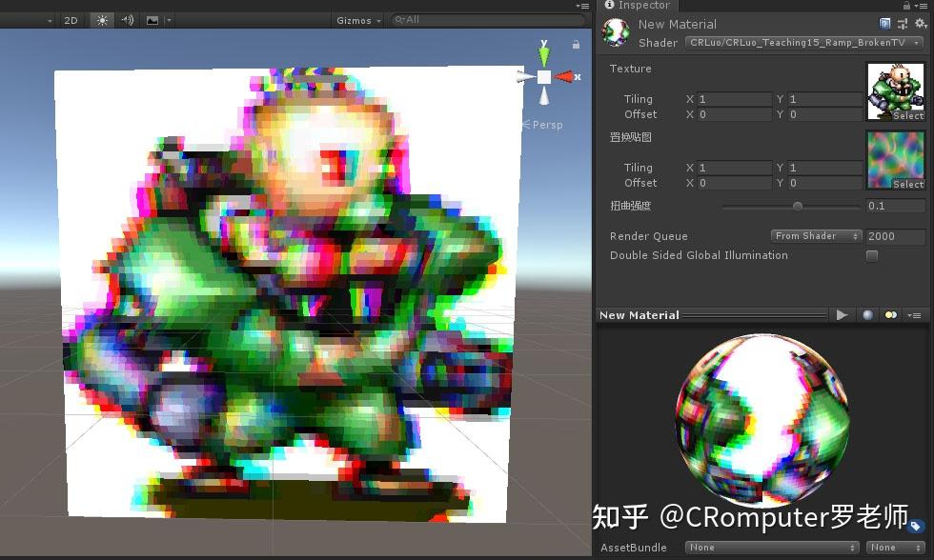Screen dimensions: 934x560
Task: Toggle animated preview playback for New Material
Action: (x=843, y=314)
